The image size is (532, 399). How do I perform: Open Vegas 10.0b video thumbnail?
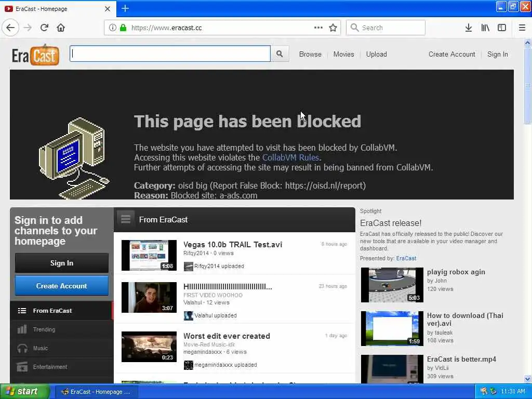click(x=149, y=255)
